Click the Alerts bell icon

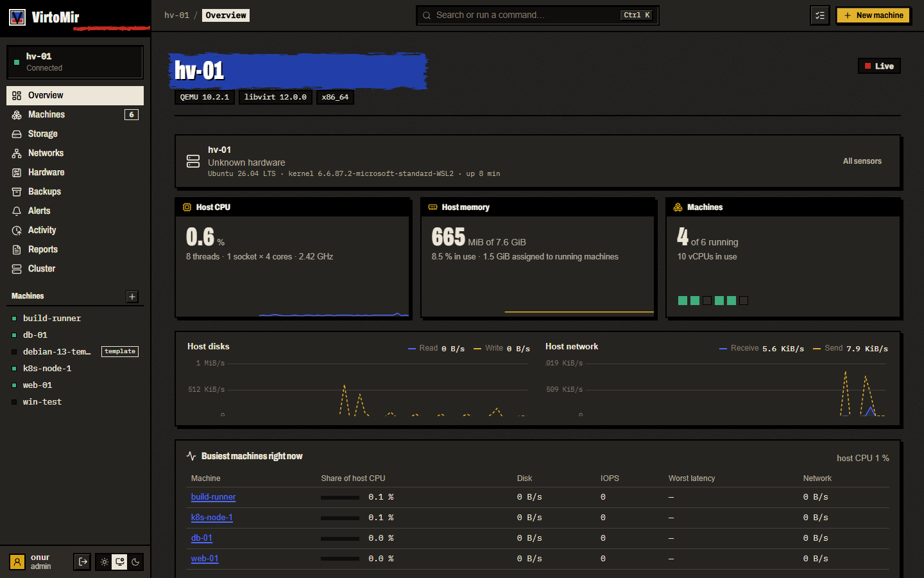click(x=17, y=211)
